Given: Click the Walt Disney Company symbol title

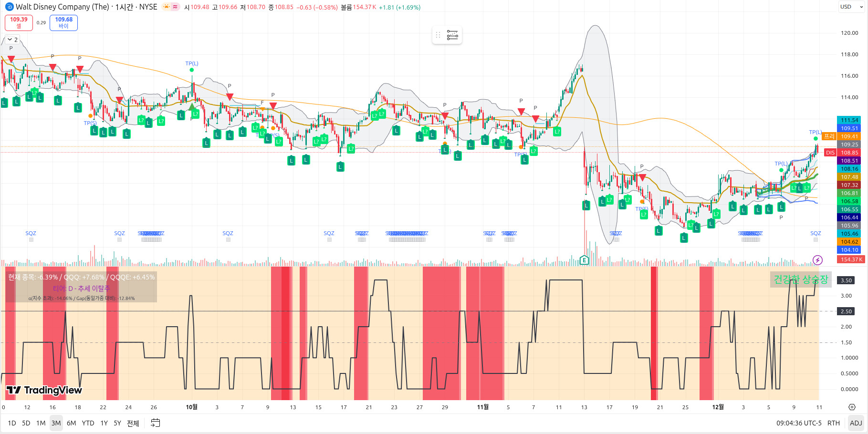Looking at the screenshot, I should [63, 7].
